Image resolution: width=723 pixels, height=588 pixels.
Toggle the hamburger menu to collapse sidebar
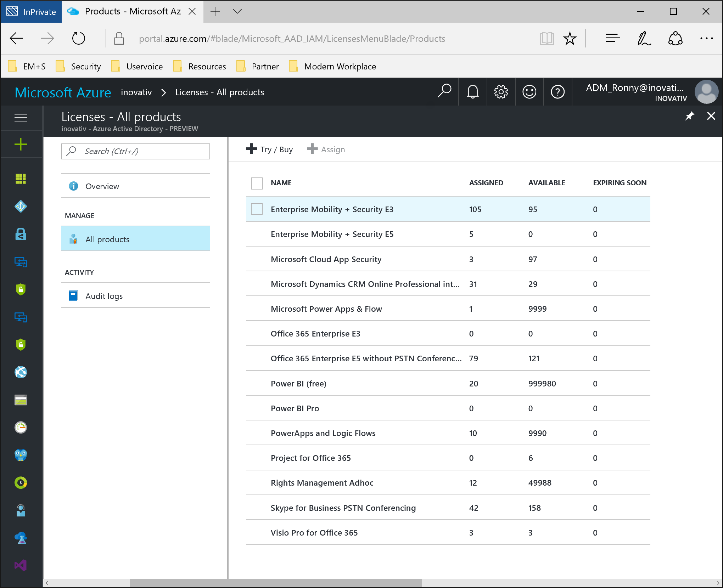[21, 118]
